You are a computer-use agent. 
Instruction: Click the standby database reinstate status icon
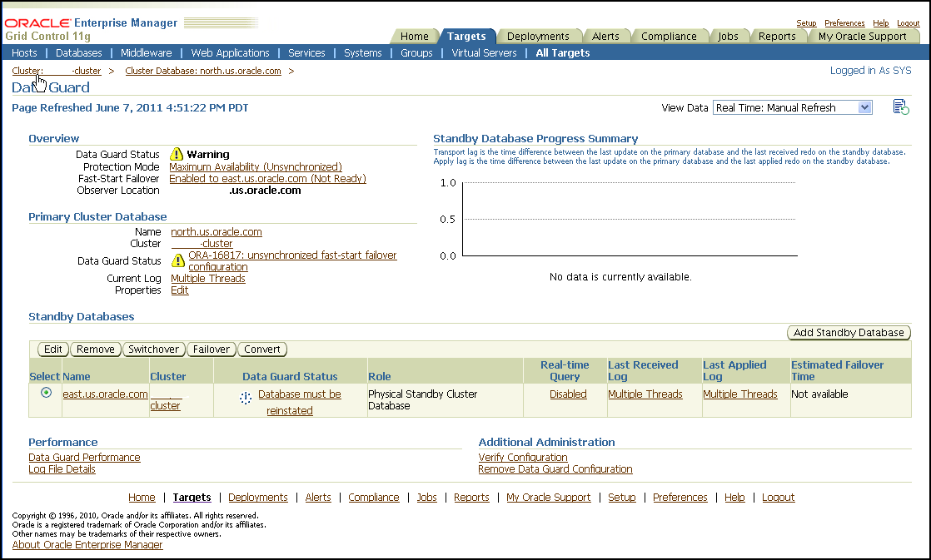246,399
